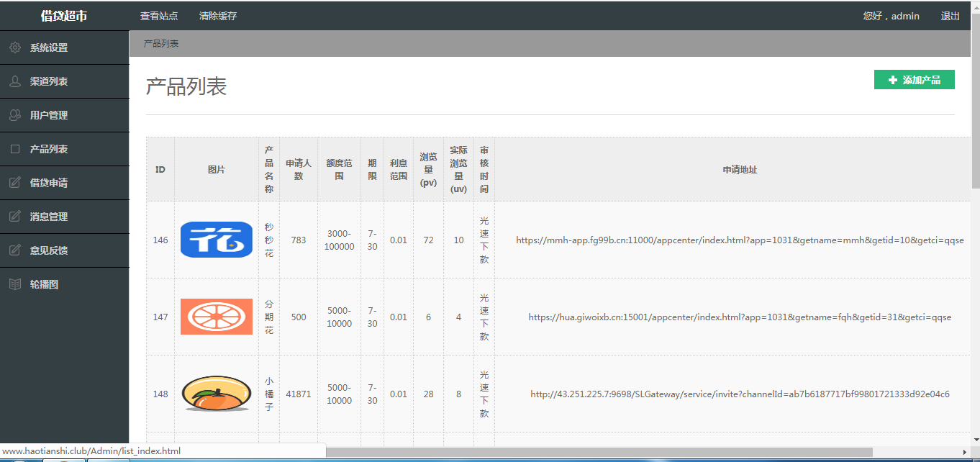Click the 申请地址 column header
This screenshot has width=980, height=462.
[x=740, y=170]
